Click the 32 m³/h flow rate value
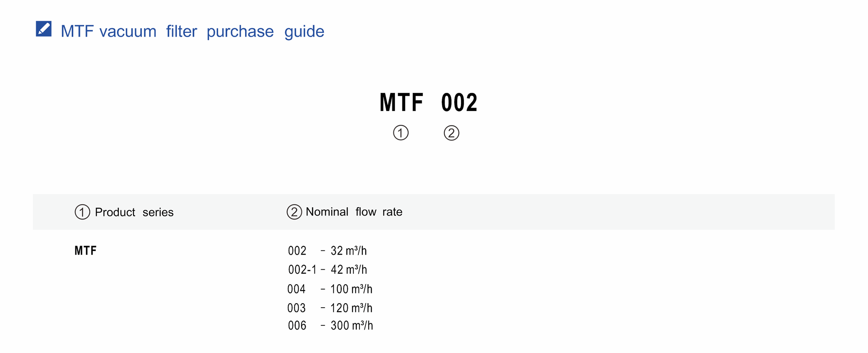The width and height of the screenshot is (868, 353). pos(349,251)
